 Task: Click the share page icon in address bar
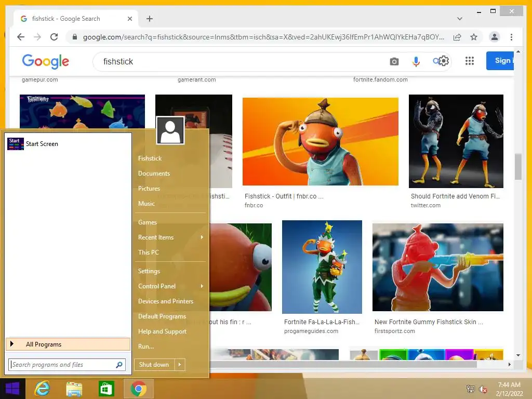[x=457, y=37]
